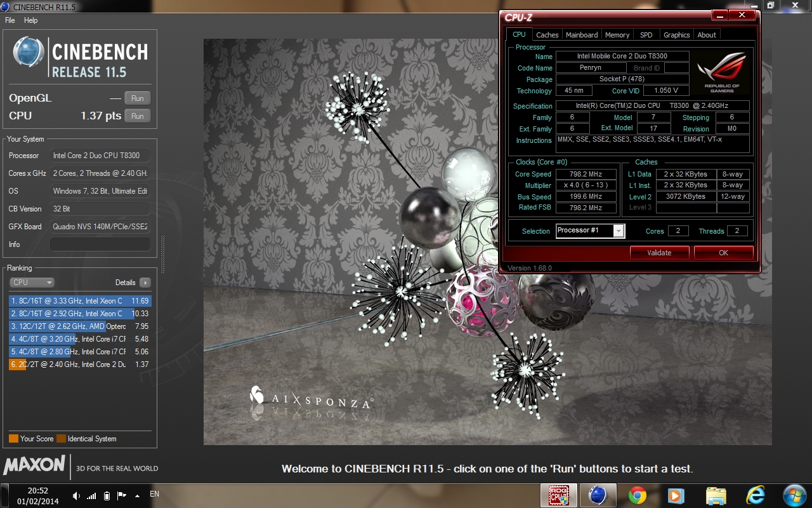
Task: Click the Core VID 1.050 V value
Action: [666, 90]
